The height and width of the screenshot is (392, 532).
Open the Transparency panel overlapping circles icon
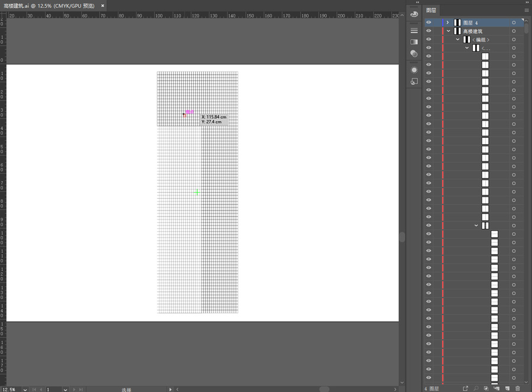(x=414, y=53)
